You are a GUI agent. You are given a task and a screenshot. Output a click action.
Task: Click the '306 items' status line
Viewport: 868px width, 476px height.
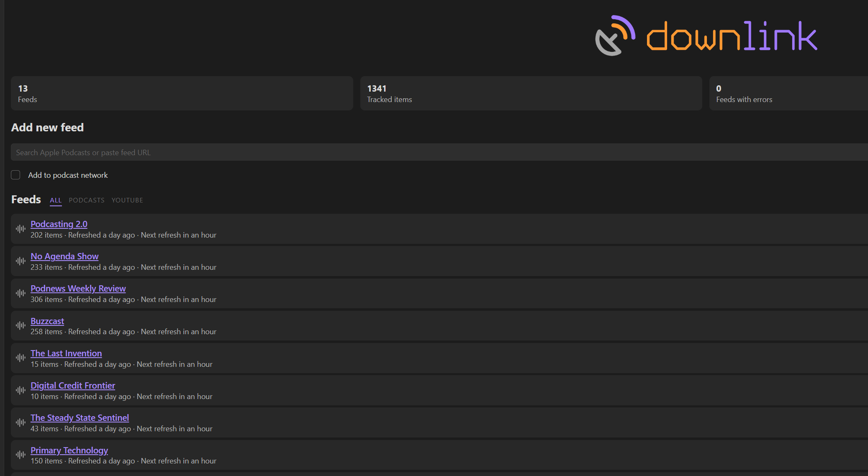point(123,299)
